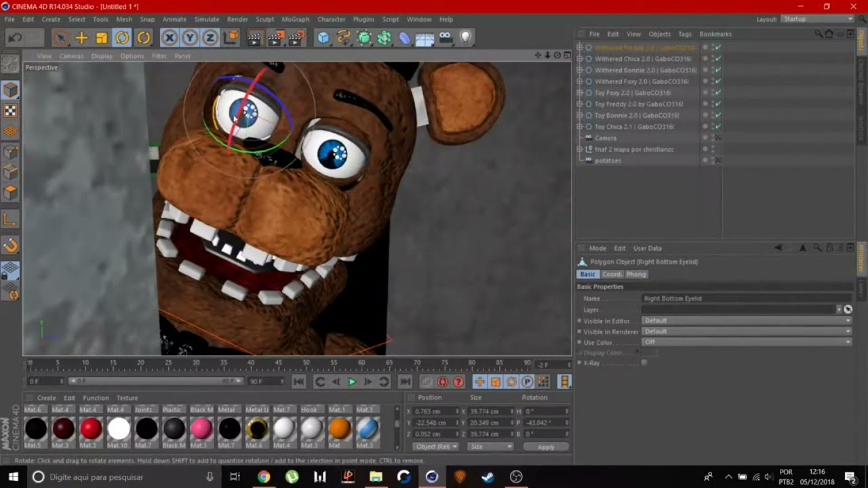Image resolution: width=868 pixels, height=488 pixels.
Task: Select the Scale tool in the top toolbar
Action: pos(102,38)
